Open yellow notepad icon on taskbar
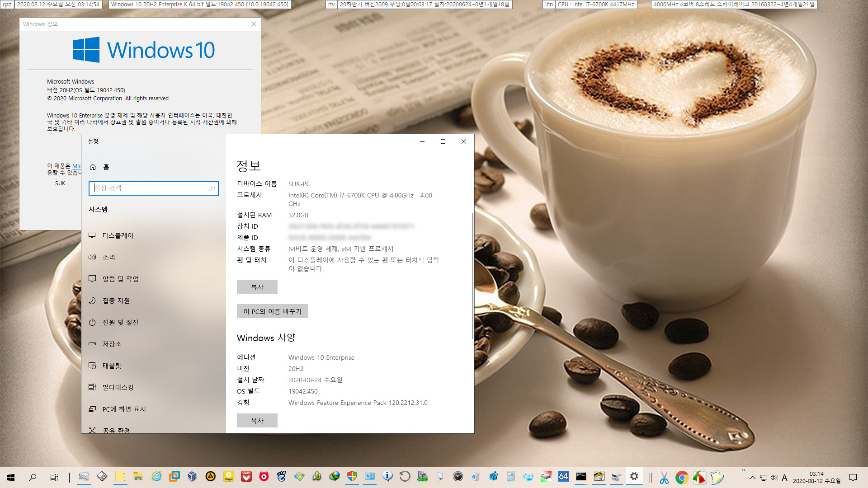 point(120,477)
